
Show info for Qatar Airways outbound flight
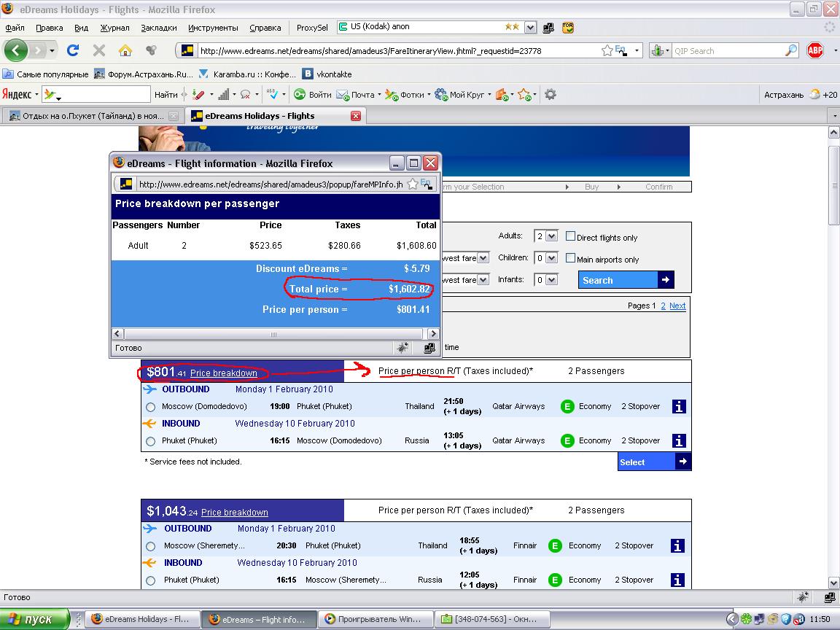pyautogui.click(x=679, y=407)
